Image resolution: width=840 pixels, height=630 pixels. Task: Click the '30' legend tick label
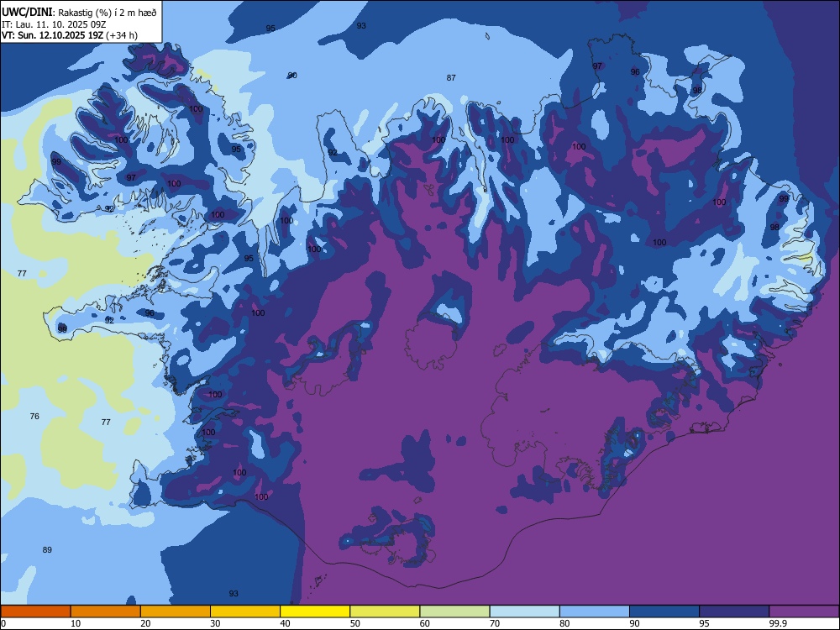point(215,623)
